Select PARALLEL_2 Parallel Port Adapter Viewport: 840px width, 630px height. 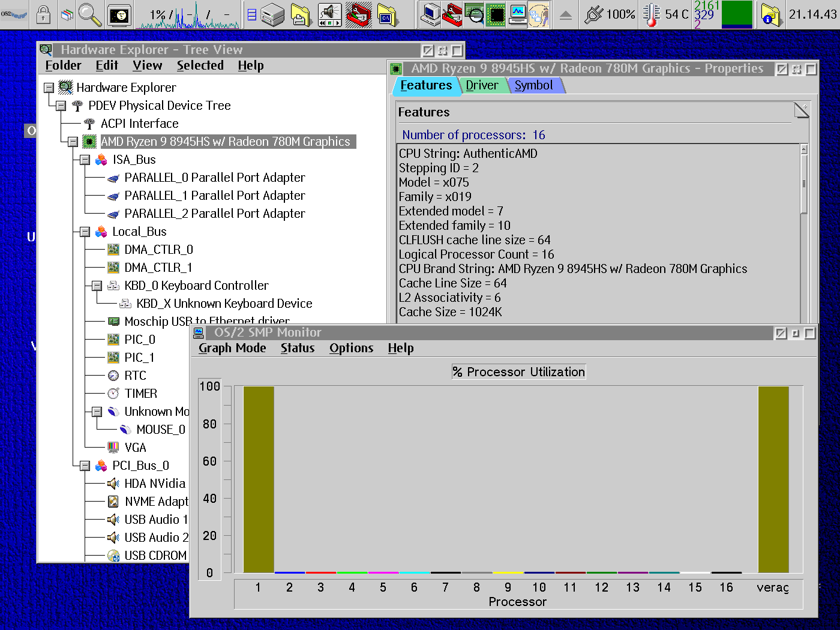click(214, 214)
